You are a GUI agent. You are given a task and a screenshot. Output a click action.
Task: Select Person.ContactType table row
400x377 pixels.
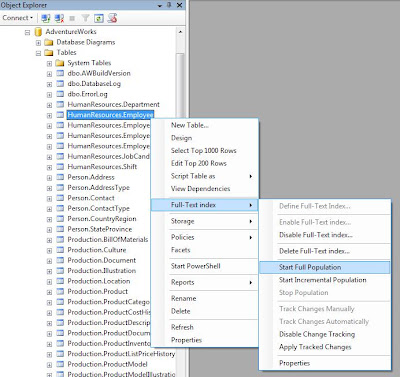point(98,208)
